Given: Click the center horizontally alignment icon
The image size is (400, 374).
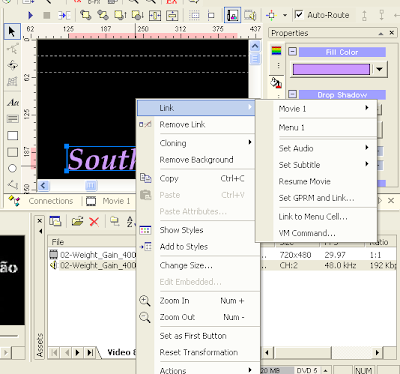Looking at the screenshot, I should tap(155, 15).
